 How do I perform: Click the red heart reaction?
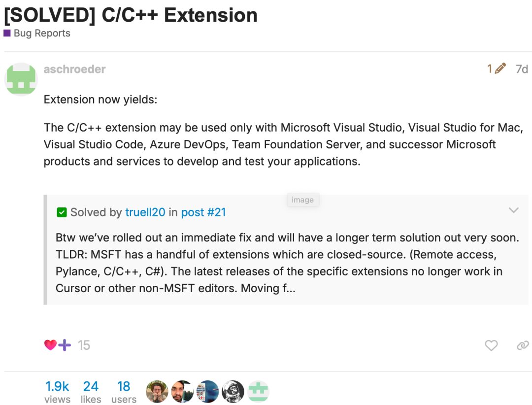point(50,345)
